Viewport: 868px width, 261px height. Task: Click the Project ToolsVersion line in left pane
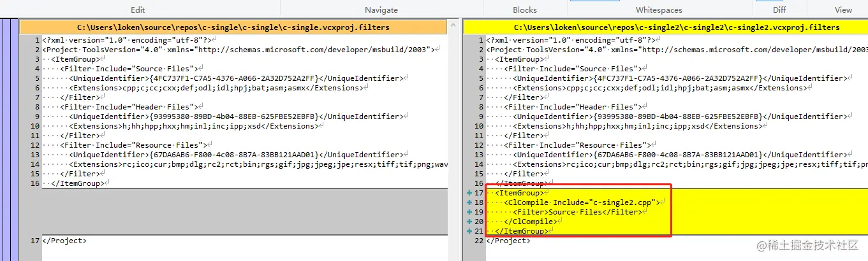point(241,50)
